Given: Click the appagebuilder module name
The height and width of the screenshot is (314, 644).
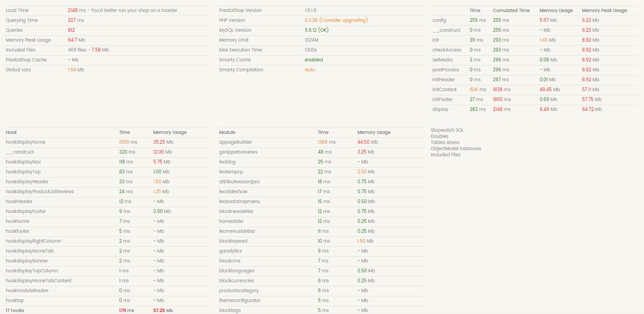Looking at the screenshot, I should (235, 142).
